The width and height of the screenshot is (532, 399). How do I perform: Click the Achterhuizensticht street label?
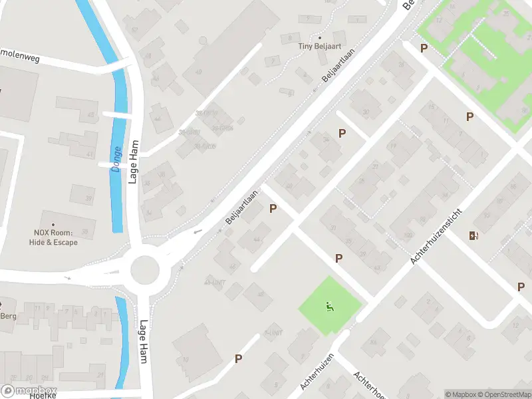tap(436, 236)
